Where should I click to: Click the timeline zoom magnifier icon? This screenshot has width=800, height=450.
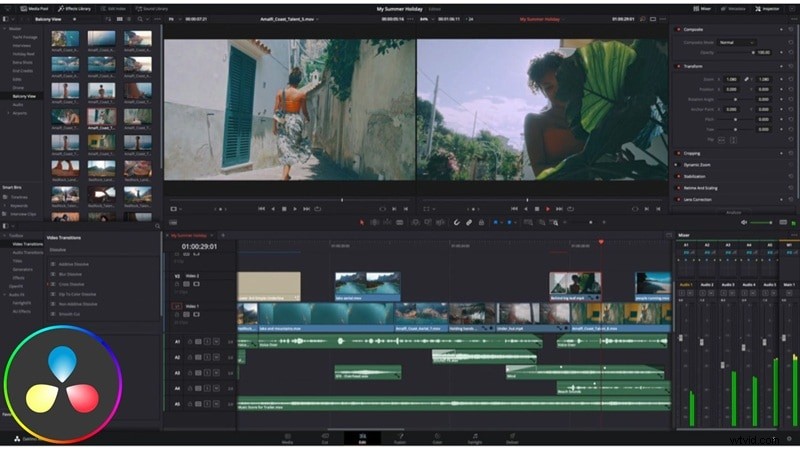[x=554, y=222]
